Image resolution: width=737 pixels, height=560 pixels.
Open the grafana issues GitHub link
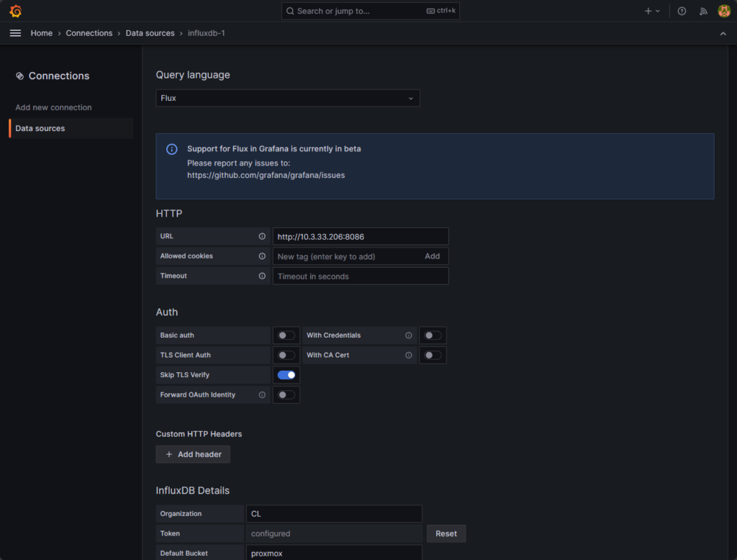[x=266, y=175]
